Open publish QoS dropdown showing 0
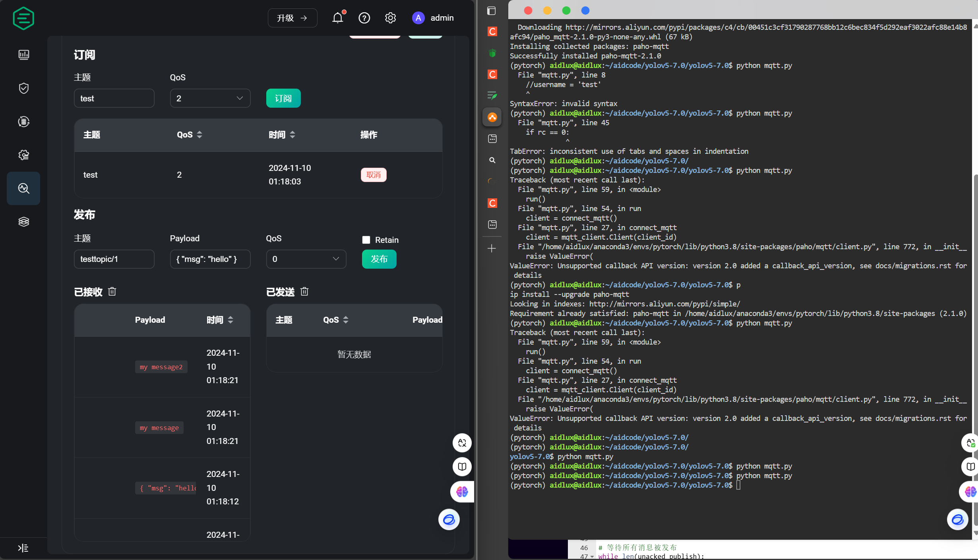The height and width of the screenshot is (560, 978). (x=306, y=259)
